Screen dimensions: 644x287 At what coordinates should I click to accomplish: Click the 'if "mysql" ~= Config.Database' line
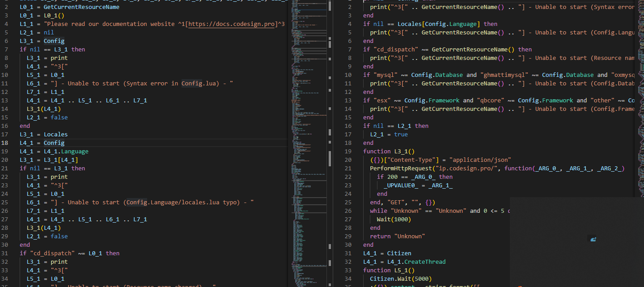tap(499, 75)
